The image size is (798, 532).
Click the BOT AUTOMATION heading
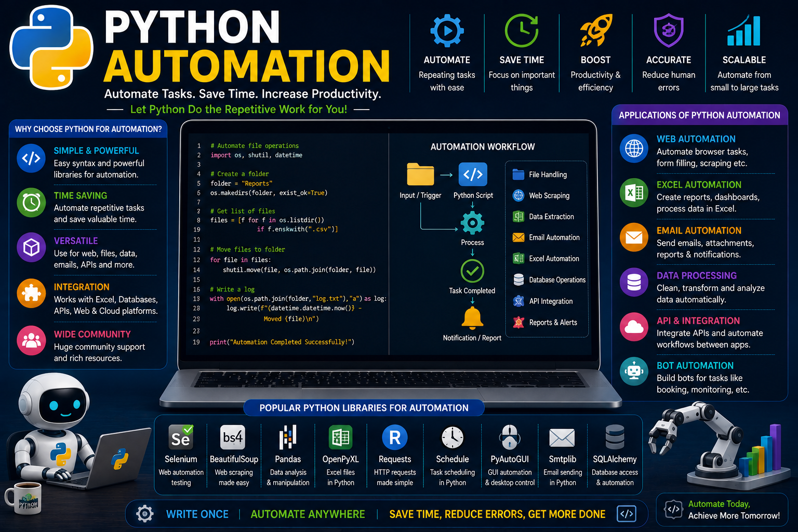coord(695,365)
